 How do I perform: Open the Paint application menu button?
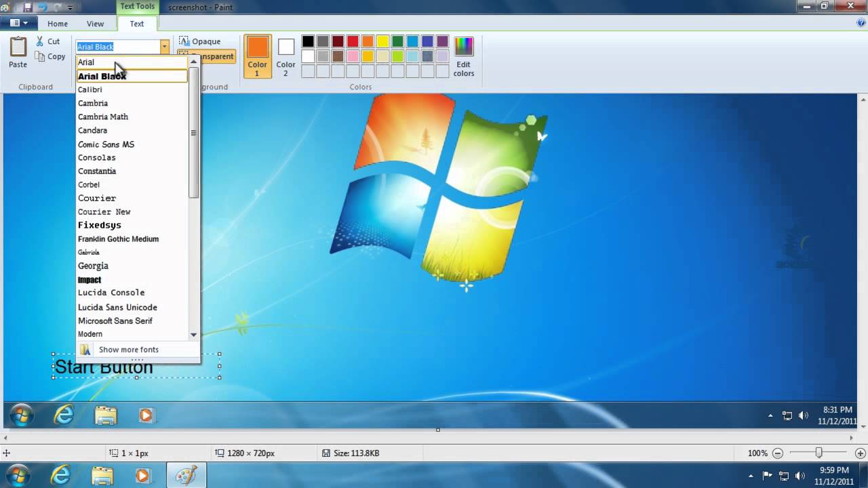tap(19, 23)
